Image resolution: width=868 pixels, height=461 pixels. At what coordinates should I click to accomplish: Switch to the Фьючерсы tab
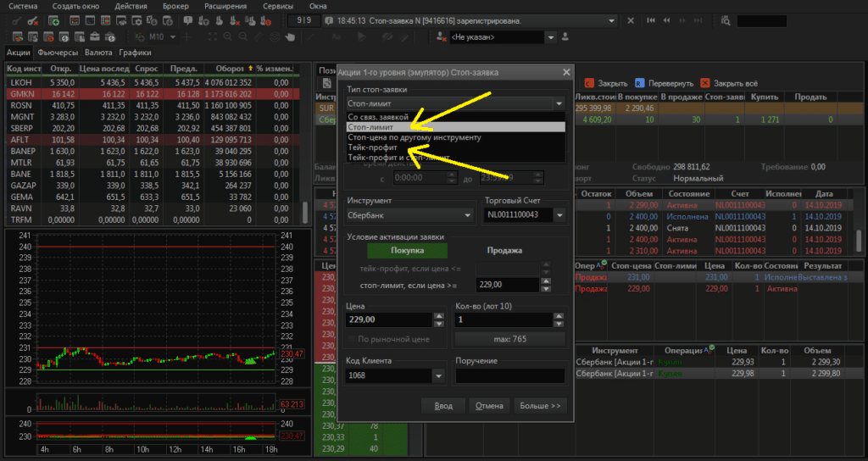pyautogui.click(x=57, y=53)
